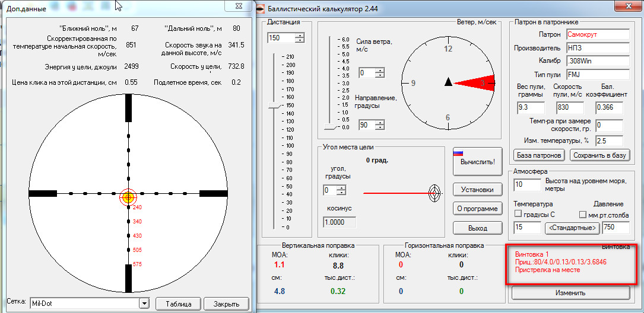Click the black triangle in wind compass center
The height and width of the screenshot is (313, 644).
click(449, 82)
